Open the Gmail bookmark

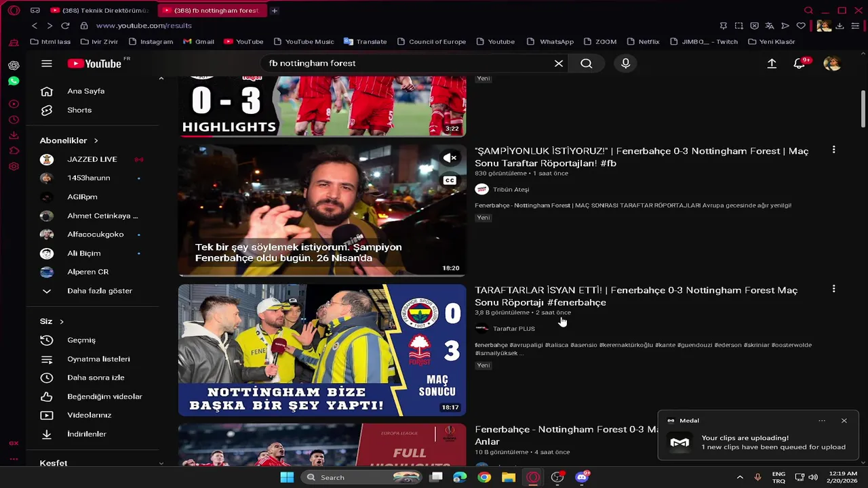click(199, 41)
